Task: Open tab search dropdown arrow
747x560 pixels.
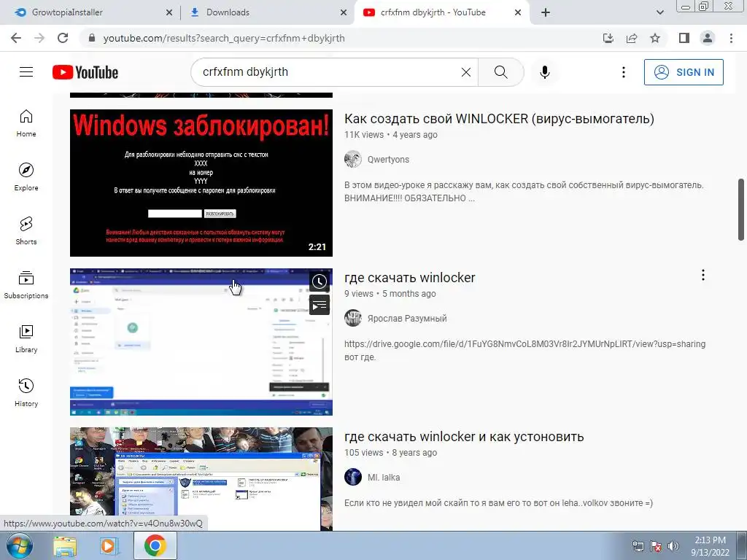Action: pos(659,12)
